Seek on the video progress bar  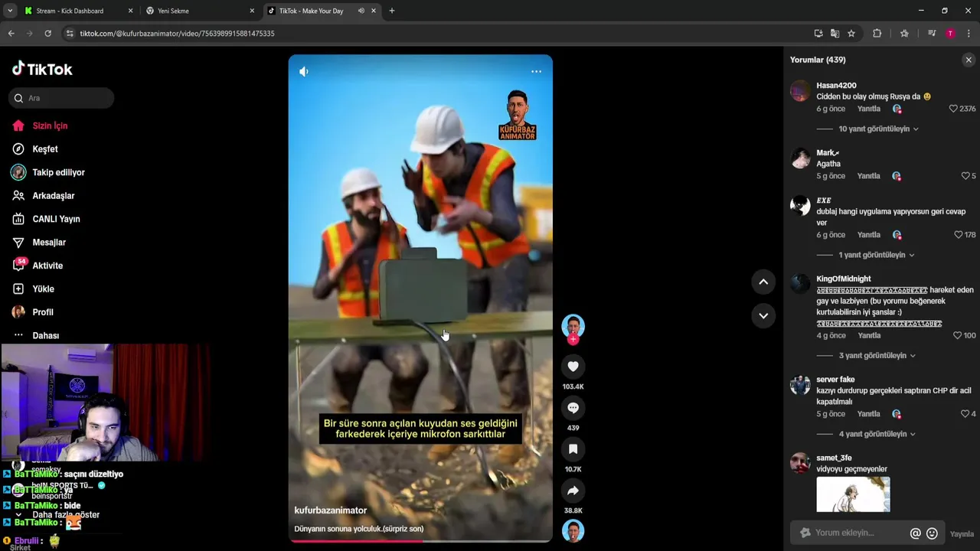click(420, 541)
